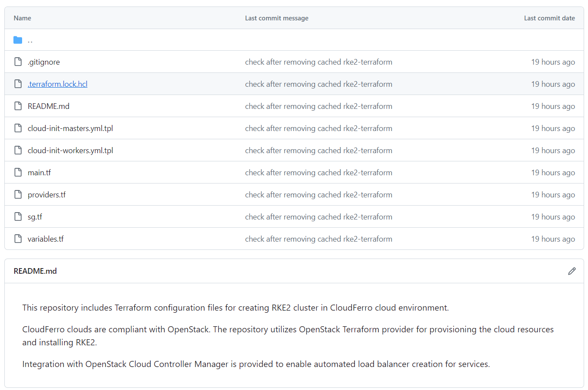
Task: Click the '19 hours ago' date for main.tf
Action: [553, 173]
